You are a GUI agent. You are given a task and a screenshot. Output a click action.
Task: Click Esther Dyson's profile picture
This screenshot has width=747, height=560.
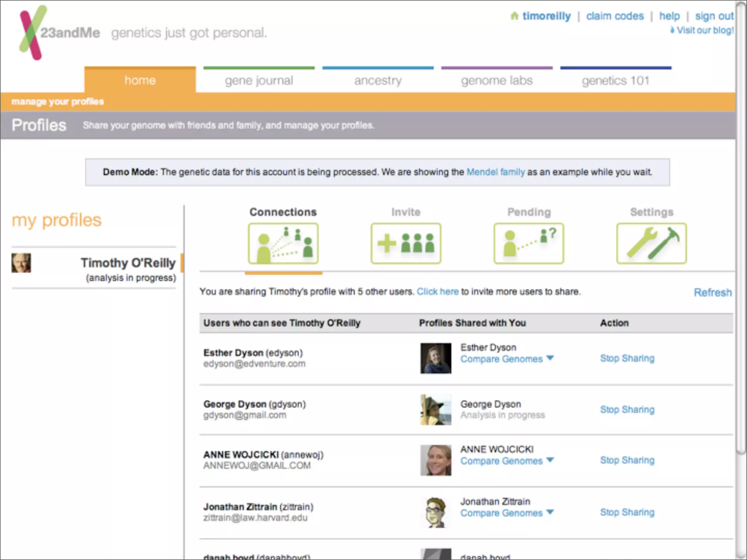(436, 358)
